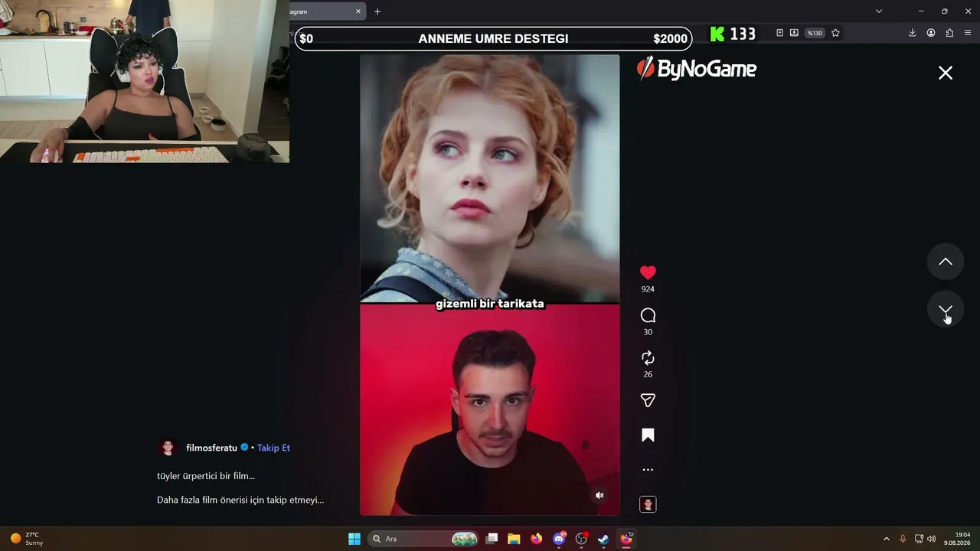The height and width of the screenshot is (551, 980).
Task: Follow the account with Takip Et
Action: pyautogui.click(x=273, y=448)
